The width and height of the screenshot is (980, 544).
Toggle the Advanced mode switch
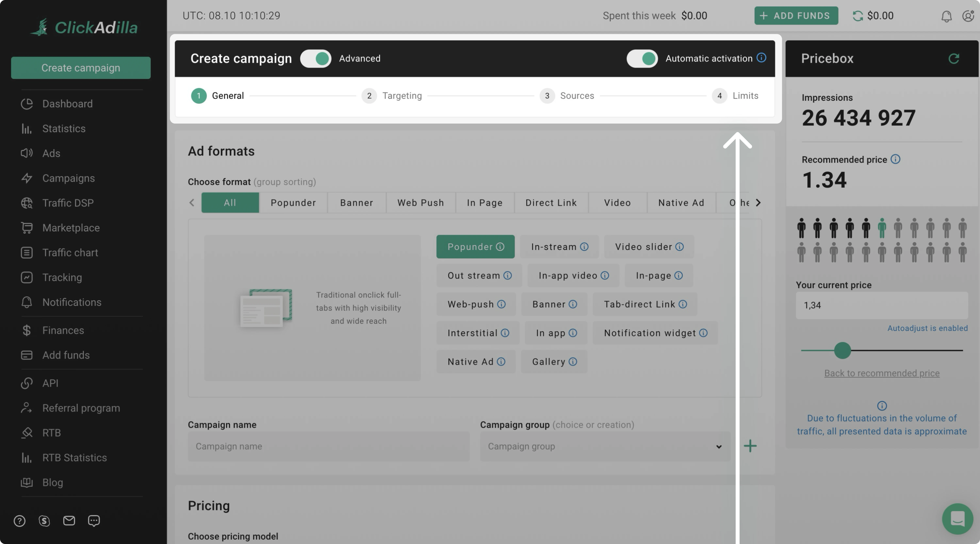[315, 59]
